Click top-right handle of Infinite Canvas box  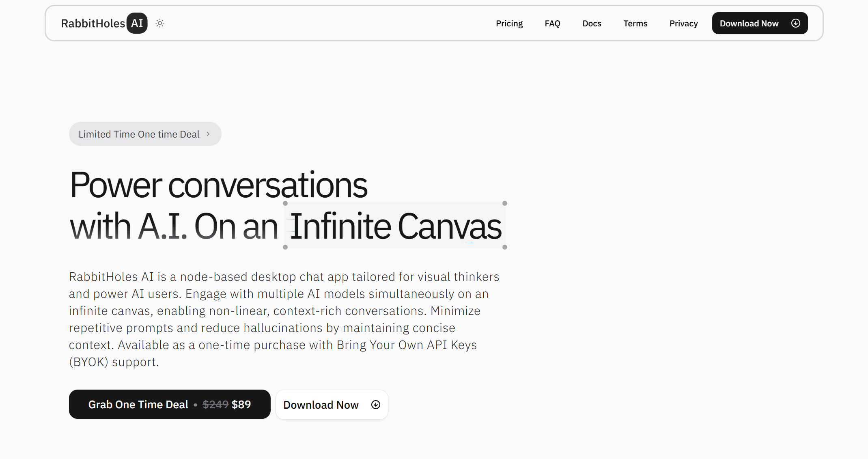tap(505, 203)
